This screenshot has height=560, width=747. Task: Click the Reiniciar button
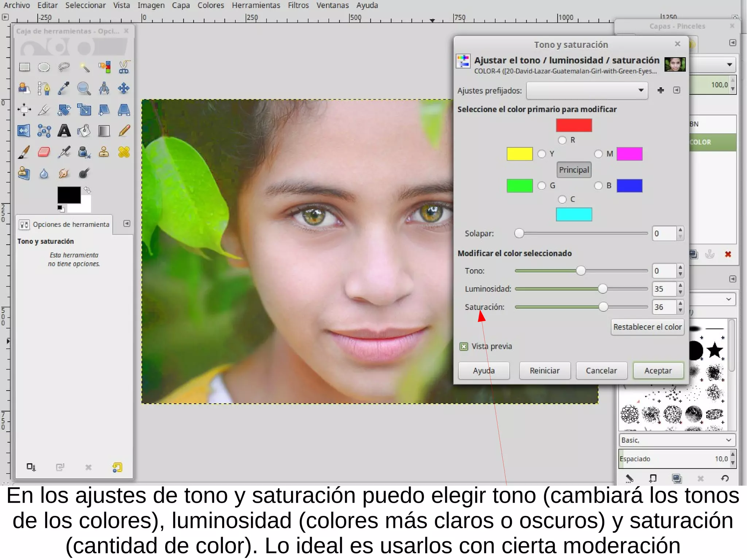pos(545,371)
